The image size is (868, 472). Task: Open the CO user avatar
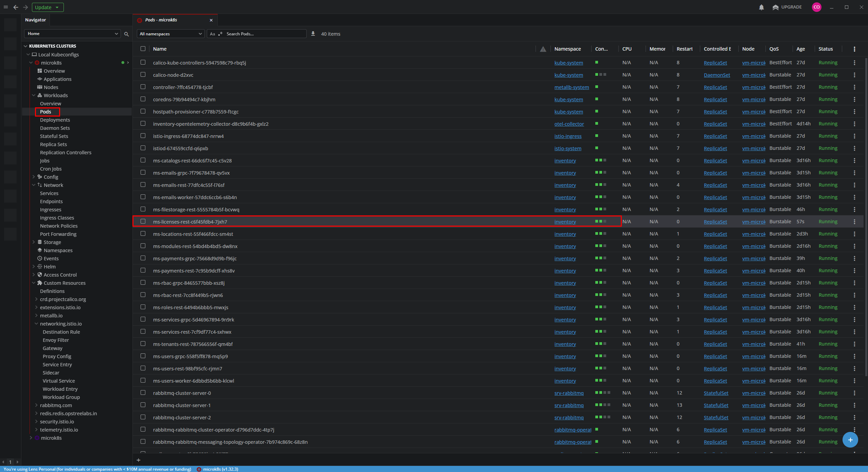pyautogui.click(x=816, y=7)
